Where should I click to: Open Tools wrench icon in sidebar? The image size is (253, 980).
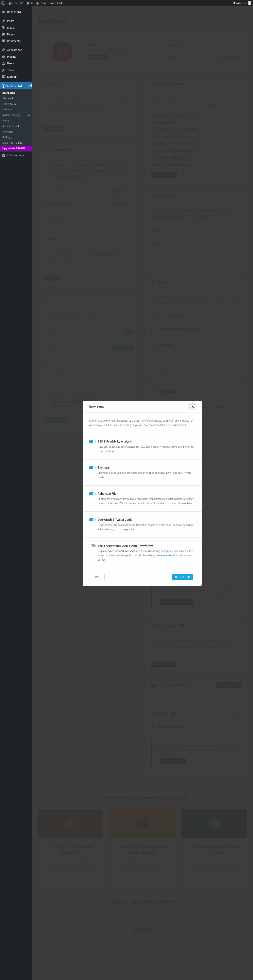tap(3, 70)
